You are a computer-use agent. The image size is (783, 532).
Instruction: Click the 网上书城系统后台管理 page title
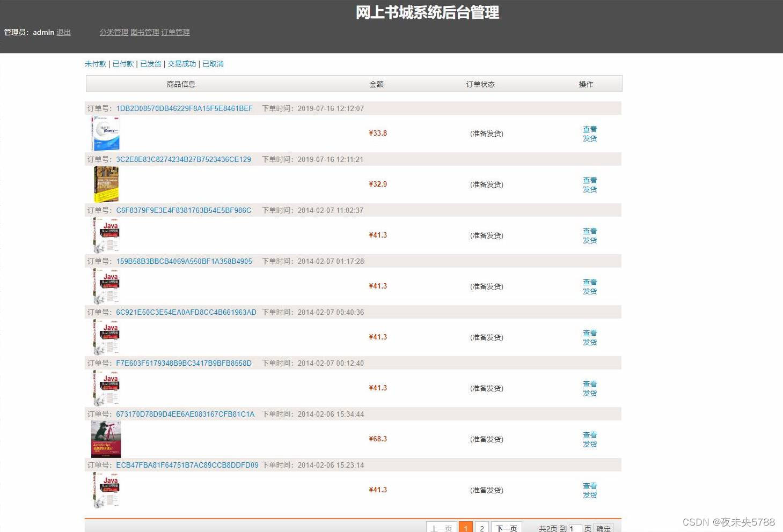click(x=428, y=12)
